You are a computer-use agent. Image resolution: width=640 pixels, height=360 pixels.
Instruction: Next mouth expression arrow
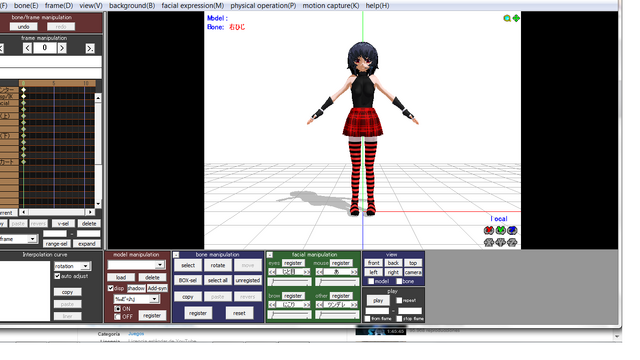[x=354, y=272]
